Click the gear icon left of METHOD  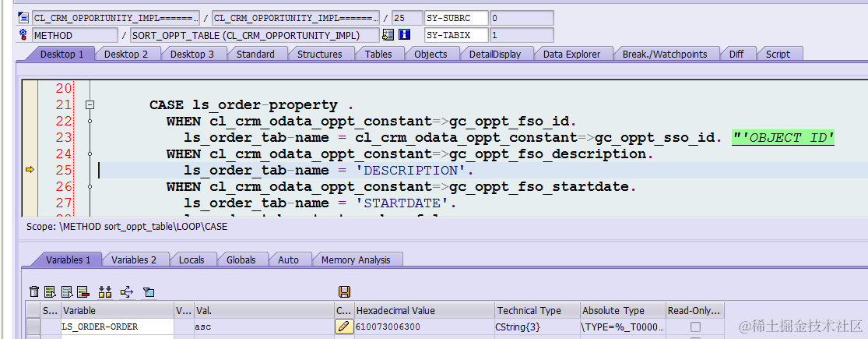23,35
